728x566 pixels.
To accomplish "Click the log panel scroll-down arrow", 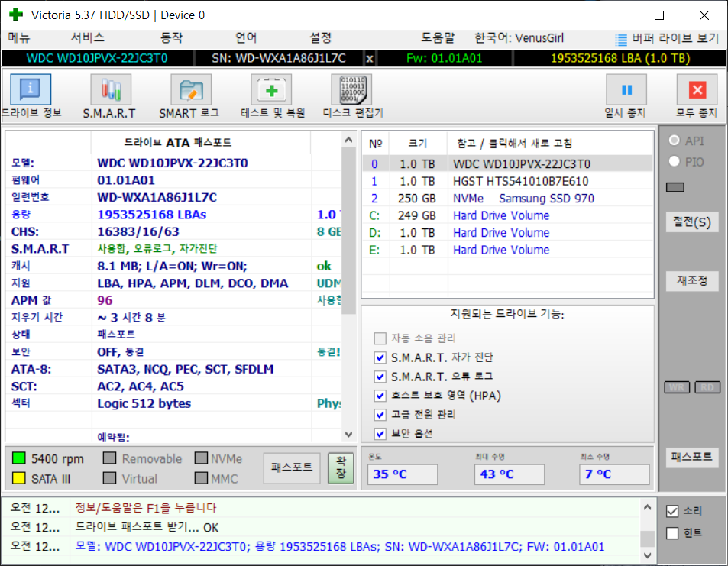I will [x=647, y=555].
